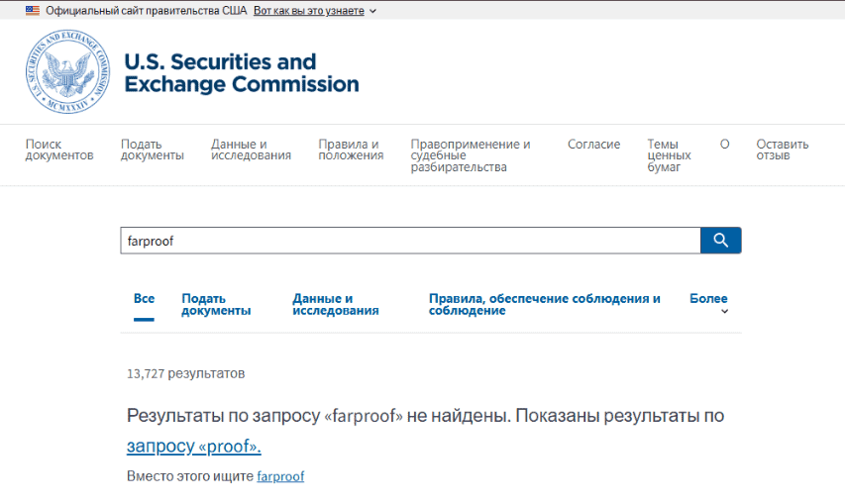Switch to "Подать документы" results tab
845x504 pixels.
(x=216, y=304)
